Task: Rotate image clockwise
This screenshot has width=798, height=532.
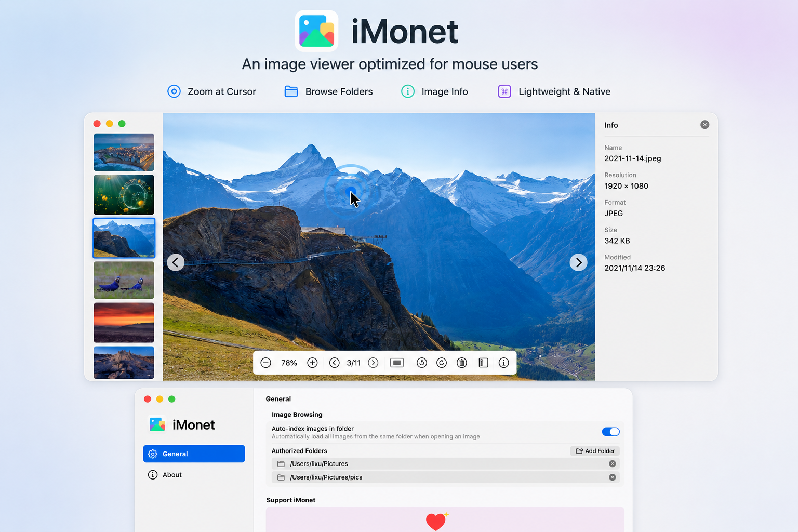Action: coord(442,363)
